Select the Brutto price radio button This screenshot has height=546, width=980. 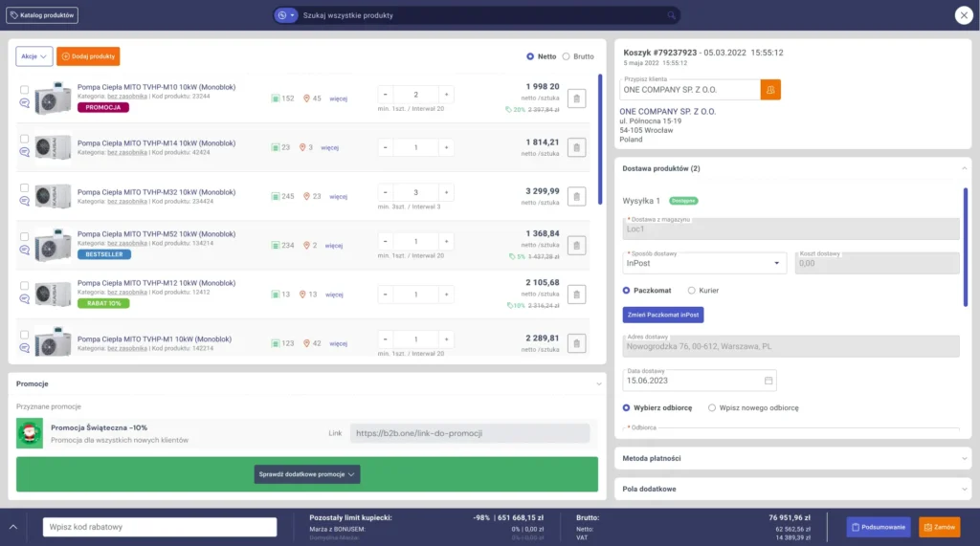pos(566,56)
